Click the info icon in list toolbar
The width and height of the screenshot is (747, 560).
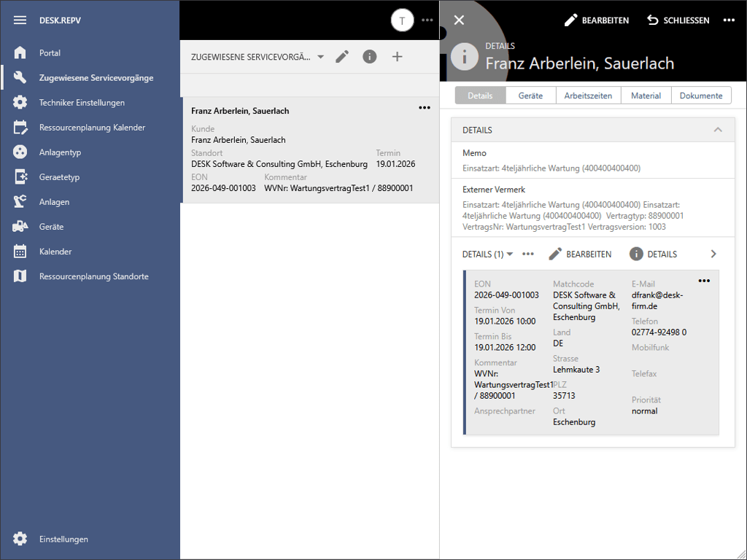(x=370, y=57)
